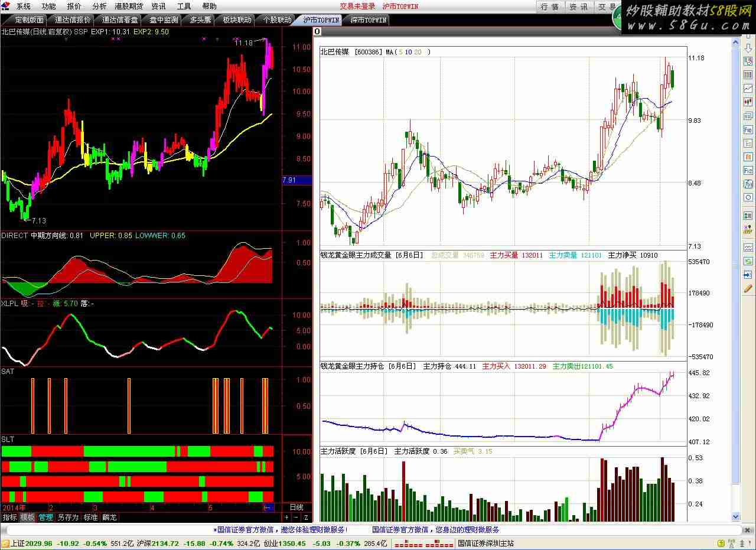Viewport: 756px width, 550px height.
Task: Click the 沪市TOPWIN title text
Action: [400, 6]
